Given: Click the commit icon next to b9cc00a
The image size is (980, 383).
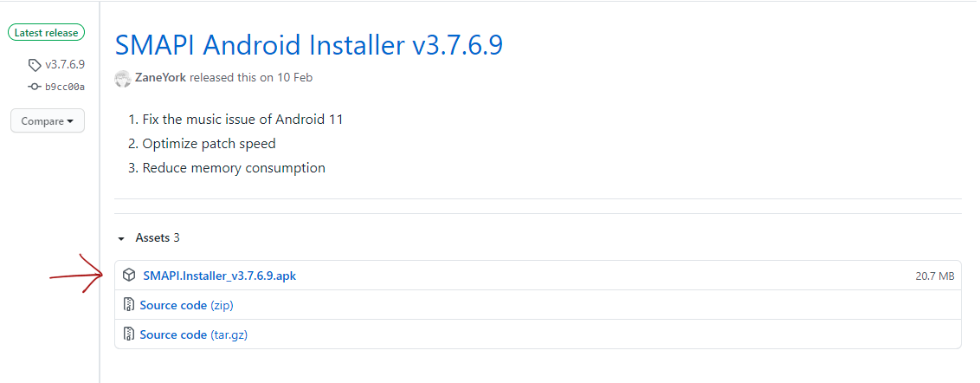Looking at the screenshot, I should click(35, 87).
